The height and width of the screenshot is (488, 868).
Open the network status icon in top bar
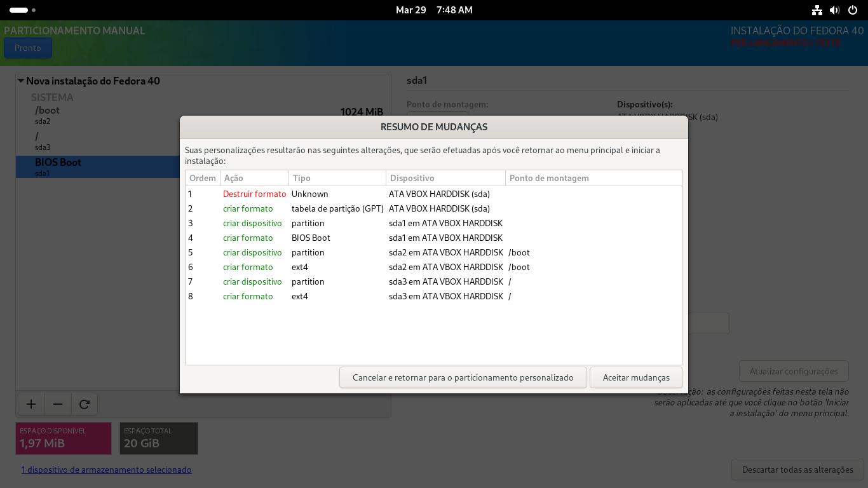817,10
